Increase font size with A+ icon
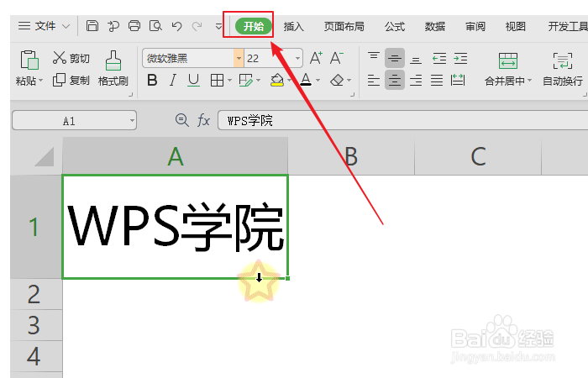 (316, 58)
